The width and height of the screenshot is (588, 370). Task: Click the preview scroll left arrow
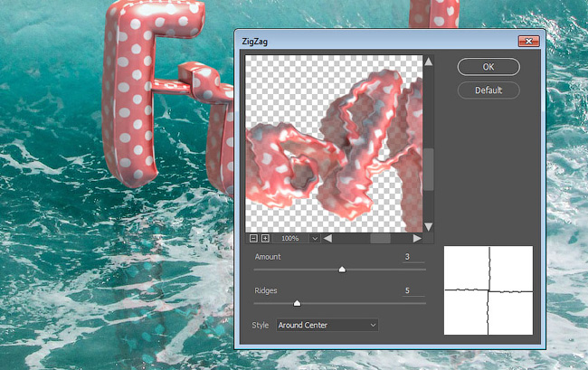[x=327, y=239]
